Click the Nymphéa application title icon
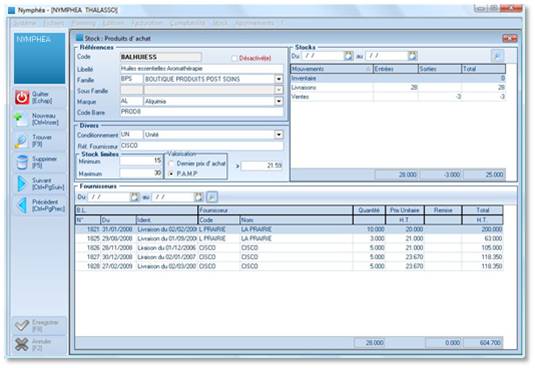This screenshot has height=368, width=535. pyautogui.click(x=12, y=10)
